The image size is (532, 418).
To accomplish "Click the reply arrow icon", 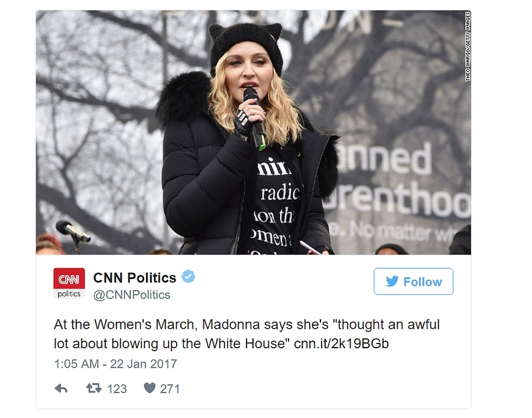I will [61, 388].
